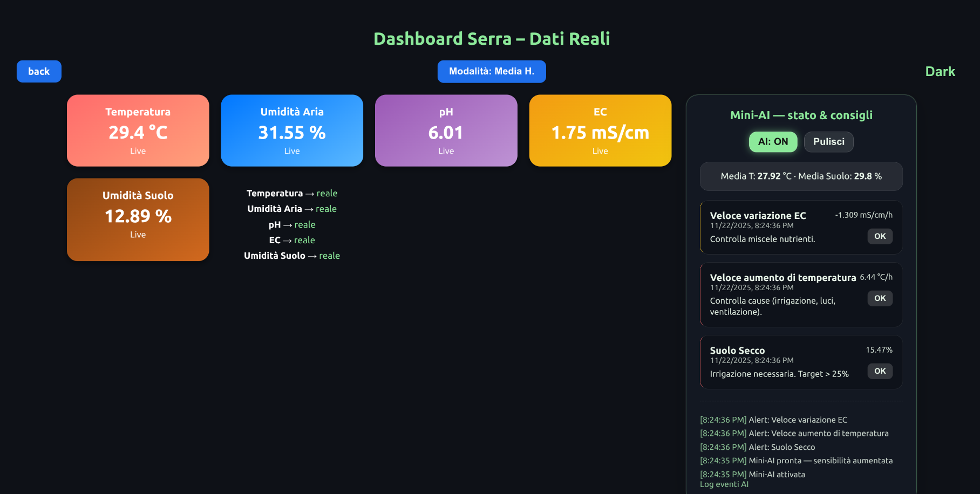Open reale source for Umidità Aria
The width and height of the screenshot is (980, 494).
(x=326, y=209)
